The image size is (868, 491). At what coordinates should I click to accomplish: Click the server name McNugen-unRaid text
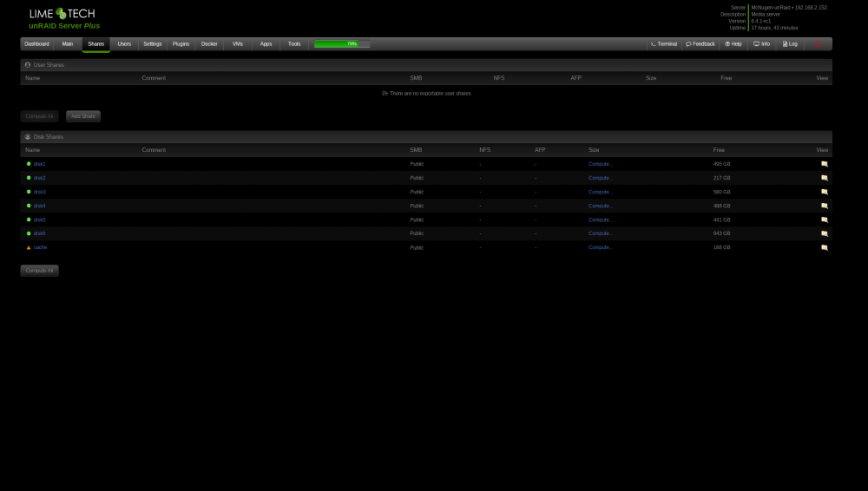pyautogui.click(x=770, y=8)
